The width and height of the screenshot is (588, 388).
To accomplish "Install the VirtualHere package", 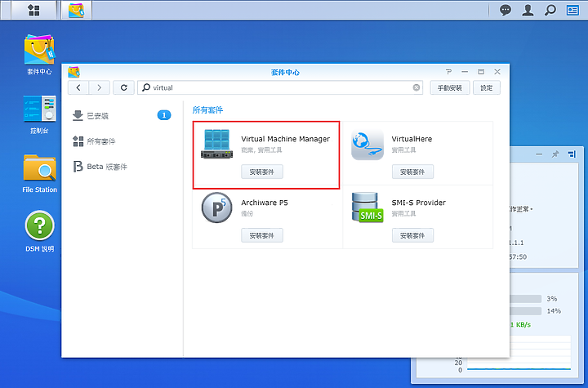I will coord(412,172).
